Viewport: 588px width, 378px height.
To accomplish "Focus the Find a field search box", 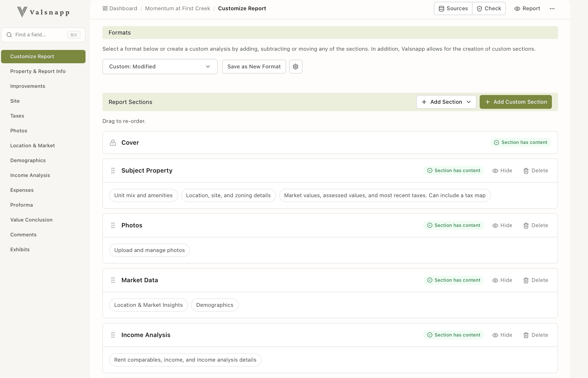I will (43, 35).
